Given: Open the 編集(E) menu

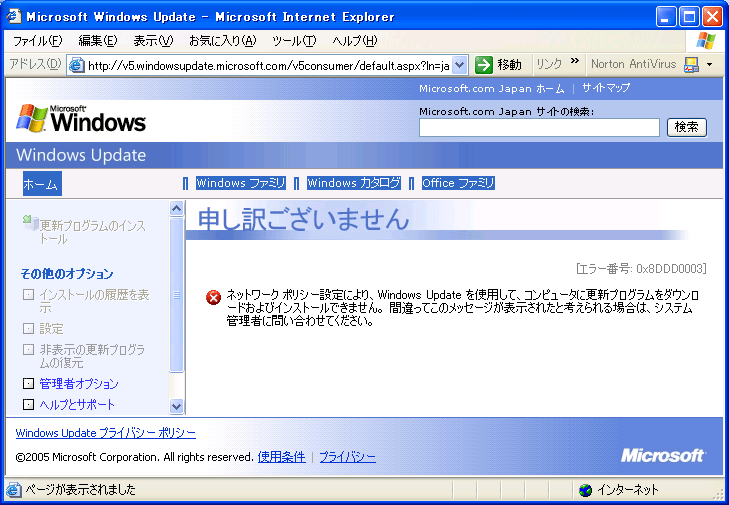Looking at the screenshot, I should pos(98,41).
